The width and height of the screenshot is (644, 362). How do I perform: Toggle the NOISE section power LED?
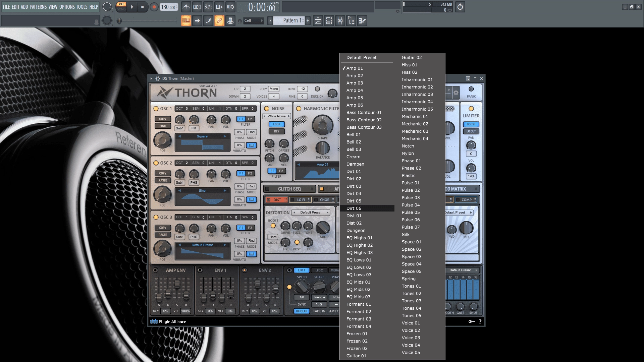[267, 109]
